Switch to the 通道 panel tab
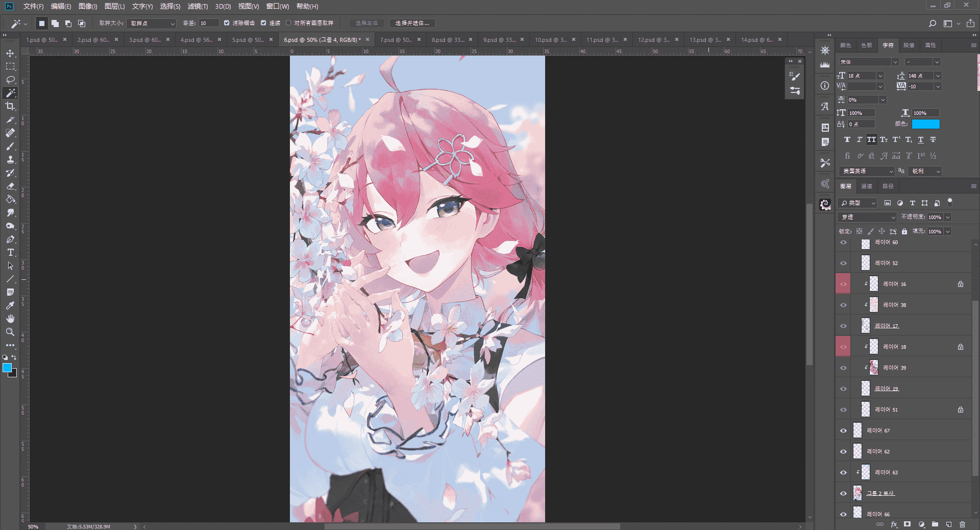This screenshot has width=980, height=530. tap(867, 186)
